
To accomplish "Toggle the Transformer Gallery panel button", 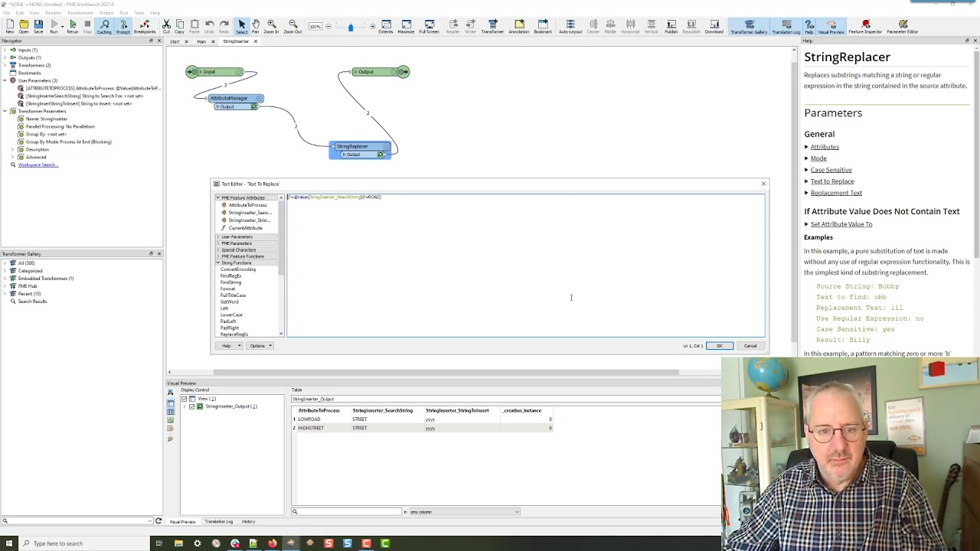I will [749, 27].
